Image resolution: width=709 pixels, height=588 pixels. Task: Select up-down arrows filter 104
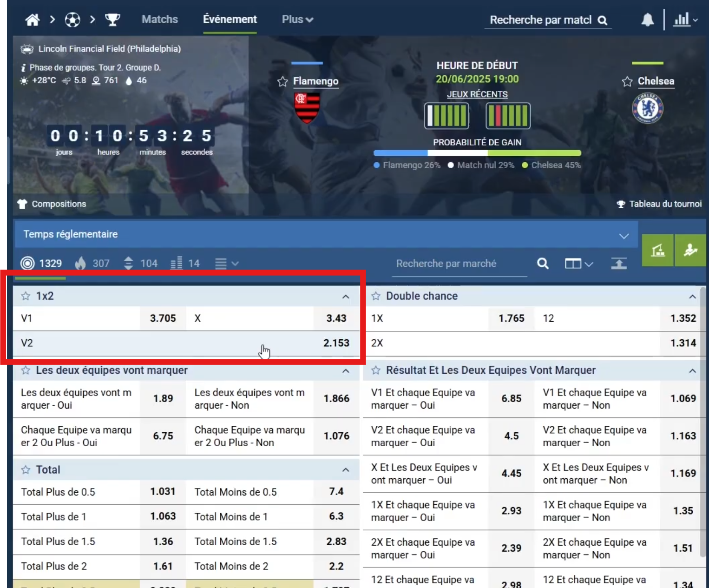(x=129, y=264)
